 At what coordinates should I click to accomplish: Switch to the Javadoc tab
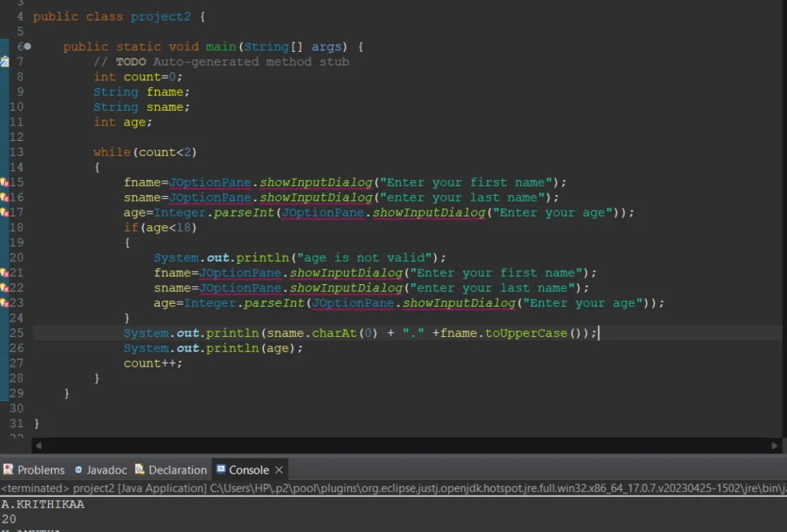click(x=101, y=470)
